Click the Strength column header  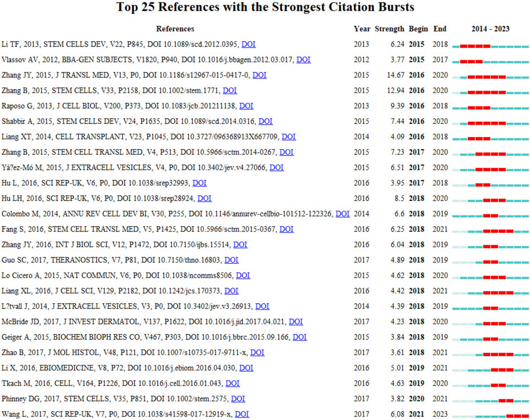click(x=389, y=29)
